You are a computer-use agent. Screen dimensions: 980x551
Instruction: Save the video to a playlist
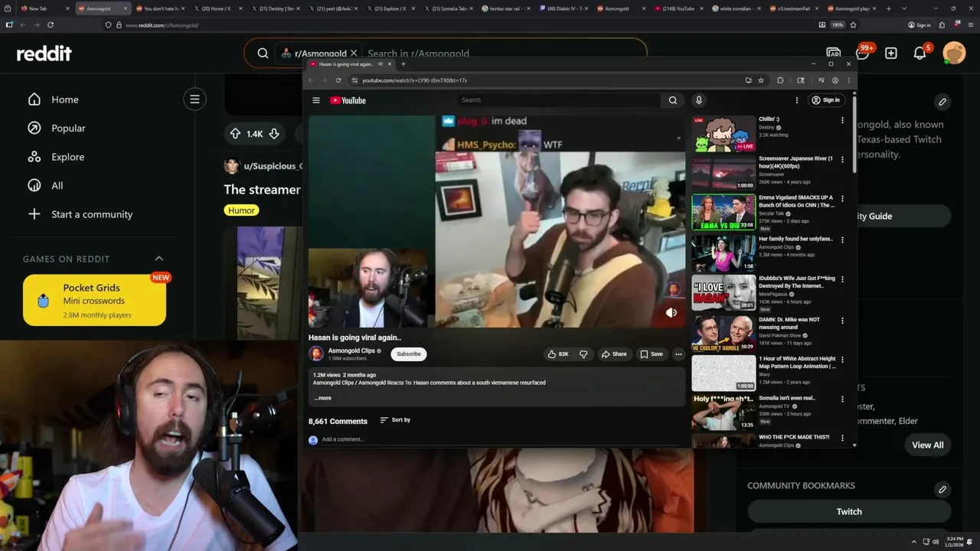click(652, 354)
